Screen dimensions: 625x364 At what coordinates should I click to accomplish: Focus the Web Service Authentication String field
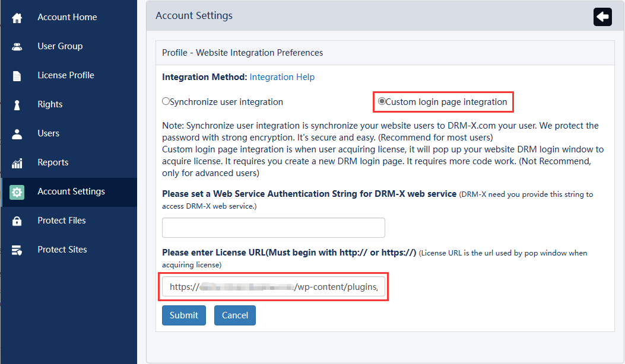click(274, 228)
